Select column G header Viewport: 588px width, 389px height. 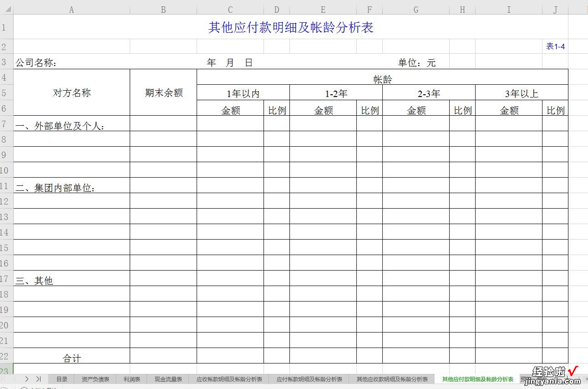tap(416, 10)
